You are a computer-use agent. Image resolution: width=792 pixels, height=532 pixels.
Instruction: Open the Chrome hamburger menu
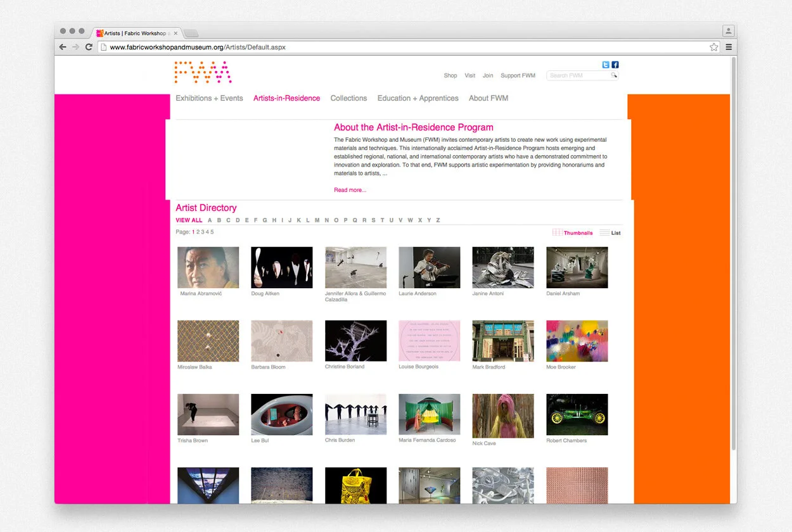click(x=729, y=47)
